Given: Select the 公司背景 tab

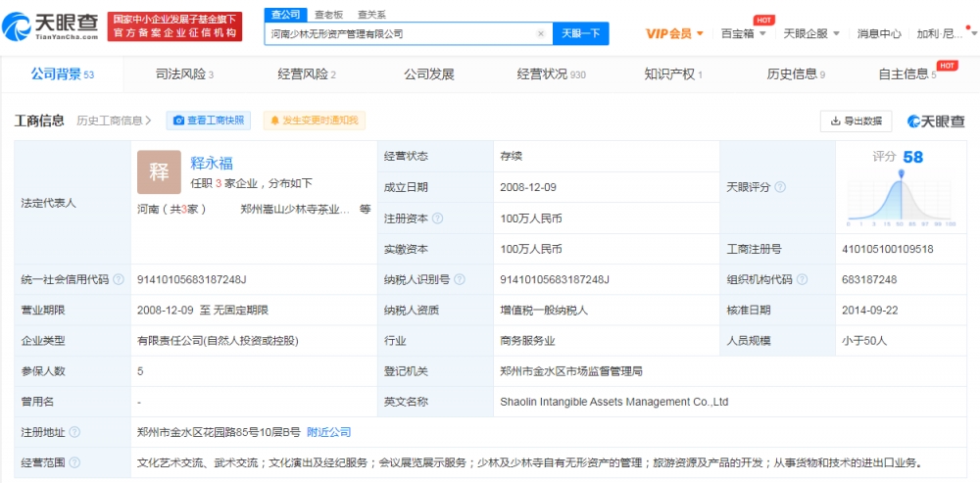Looking at the screenshot, I should point(62,74).
